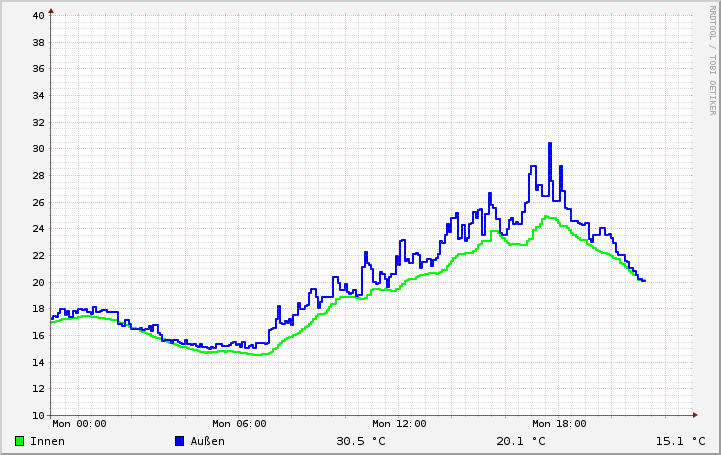Click the green Innen legend swatch
The image size is (721, 455).
click(20, 441)
